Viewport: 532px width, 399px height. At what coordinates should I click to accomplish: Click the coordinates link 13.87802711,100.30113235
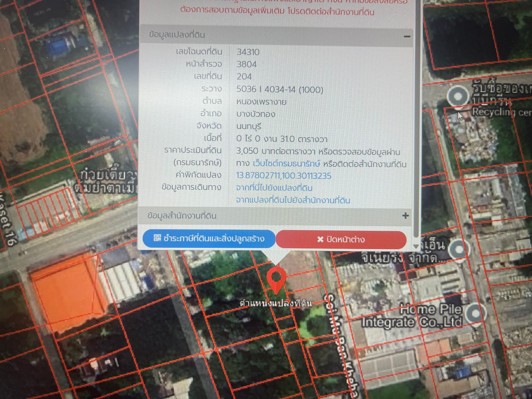(284, 176)
